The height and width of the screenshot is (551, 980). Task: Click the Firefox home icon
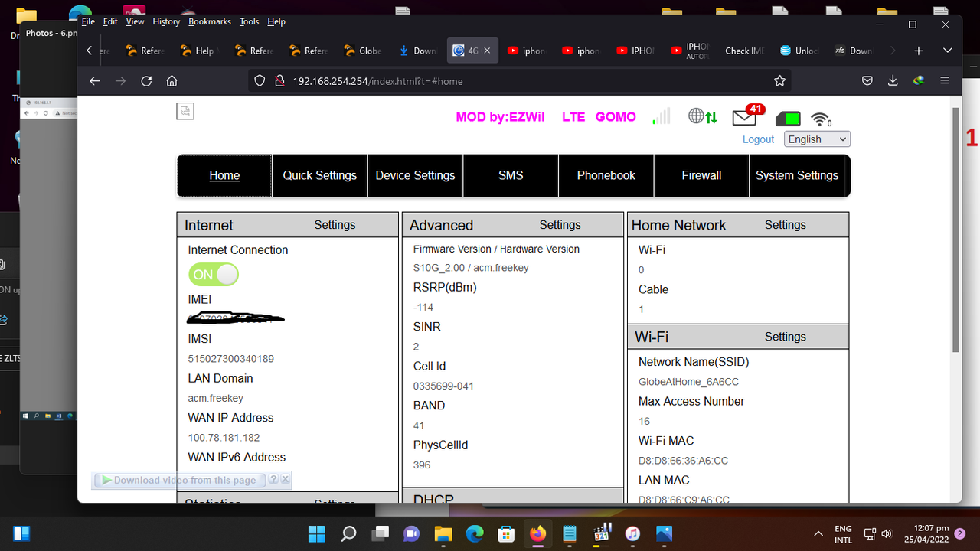(171, 80)
